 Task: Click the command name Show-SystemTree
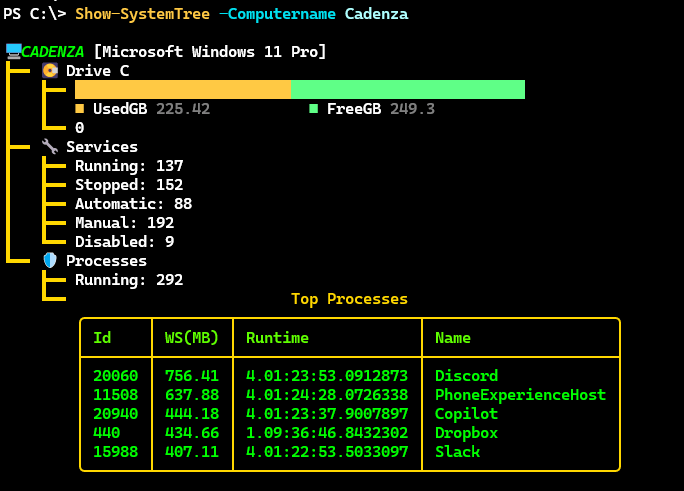(142, 14)
